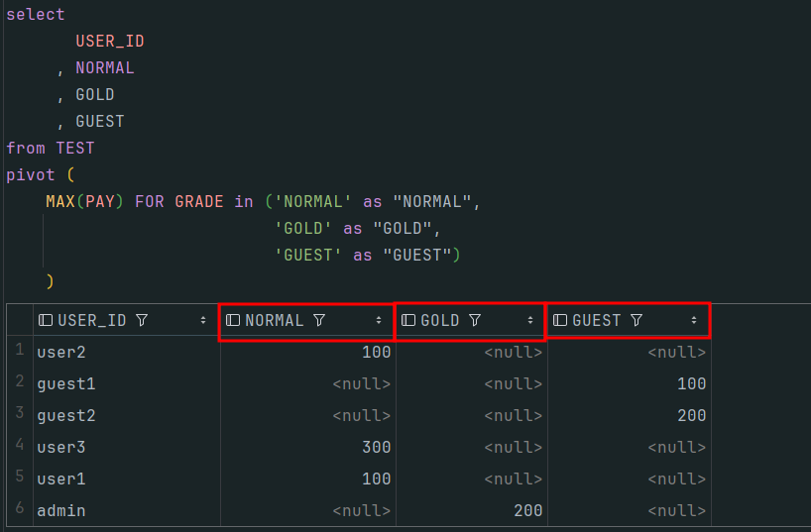Image resolution: width=811 pixels, height=532 pixels.
Task: Click the NORMAL column header icon
Action: (x=233, y=321)
